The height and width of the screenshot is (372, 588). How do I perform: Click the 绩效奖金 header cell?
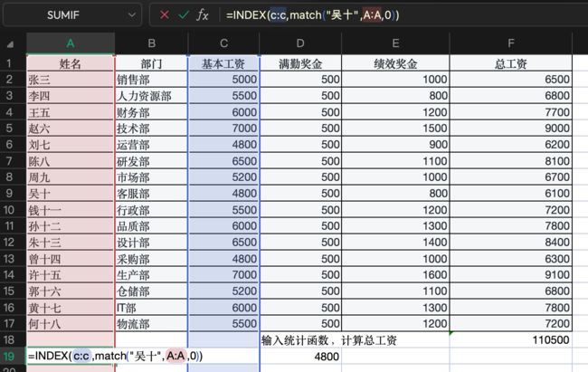pos(395,63)
